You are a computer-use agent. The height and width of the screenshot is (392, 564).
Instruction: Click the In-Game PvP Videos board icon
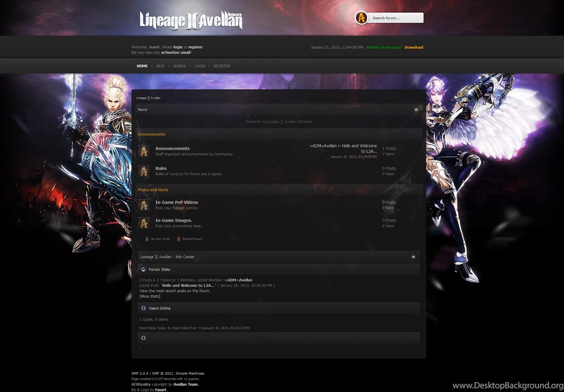144,205
